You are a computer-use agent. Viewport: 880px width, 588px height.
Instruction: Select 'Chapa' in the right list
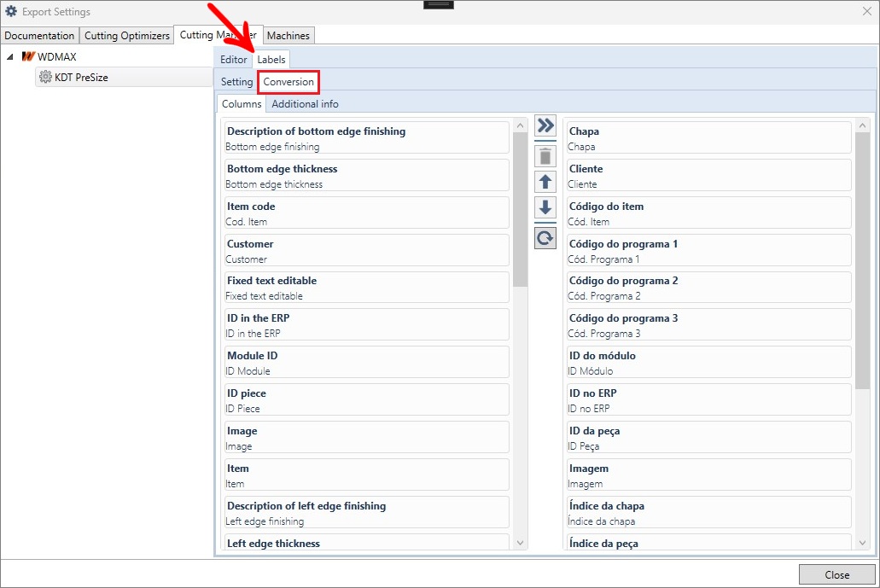(708, 138)
